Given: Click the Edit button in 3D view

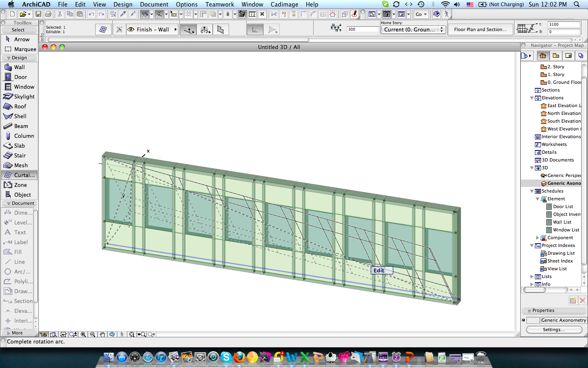Looking at the screenshot, I should tap(382, 270).
